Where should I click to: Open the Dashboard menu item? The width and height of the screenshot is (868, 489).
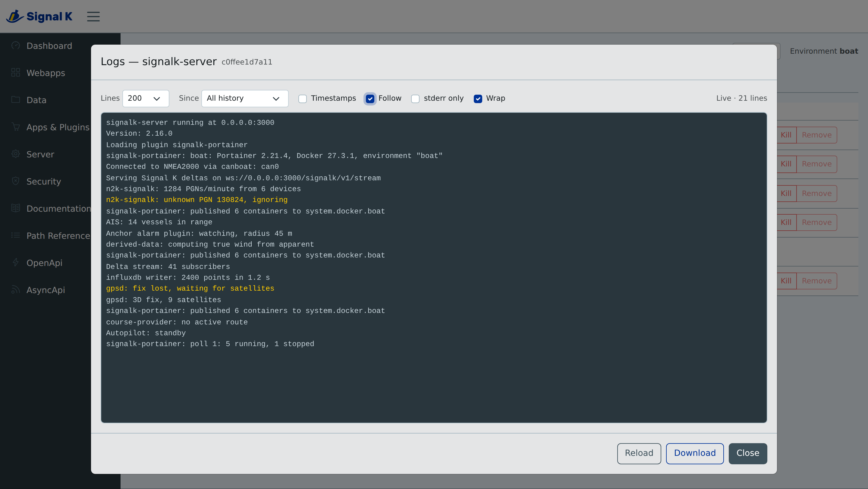coord(49,46)
